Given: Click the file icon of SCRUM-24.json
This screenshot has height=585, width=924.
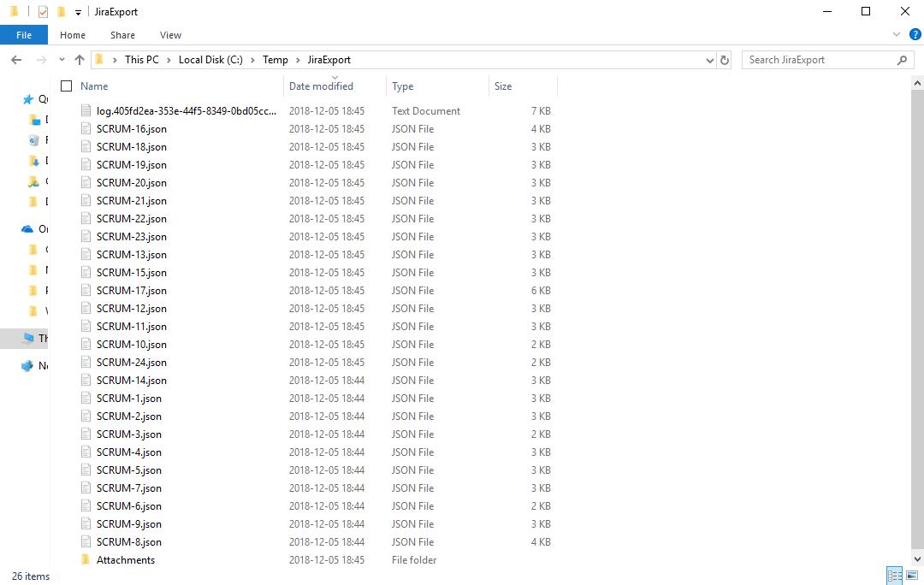Looking at the screenshot, I should 86,363.
